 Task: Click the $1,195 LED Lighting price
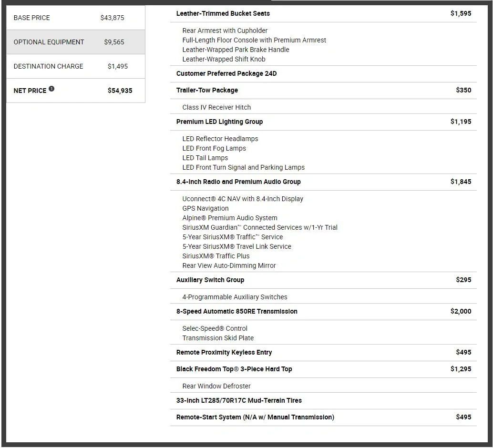(x=461, y=122)
